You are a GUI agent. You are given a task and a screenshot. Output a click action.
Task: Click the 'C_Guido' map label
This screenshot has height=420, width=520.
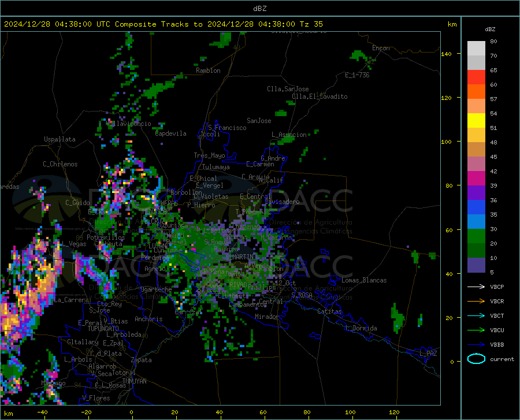point(77,203)
